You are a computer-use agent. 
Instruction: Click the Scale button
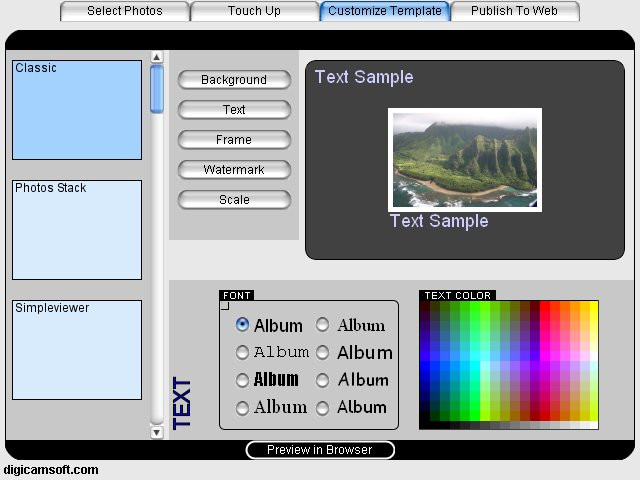pyautogui.click(x=234, y=200)
